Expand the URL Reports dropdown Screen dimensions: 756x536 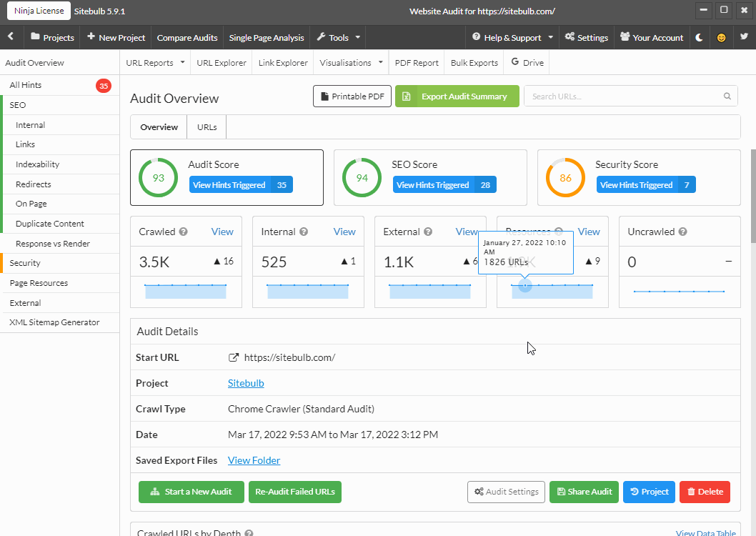pos(155,63)
